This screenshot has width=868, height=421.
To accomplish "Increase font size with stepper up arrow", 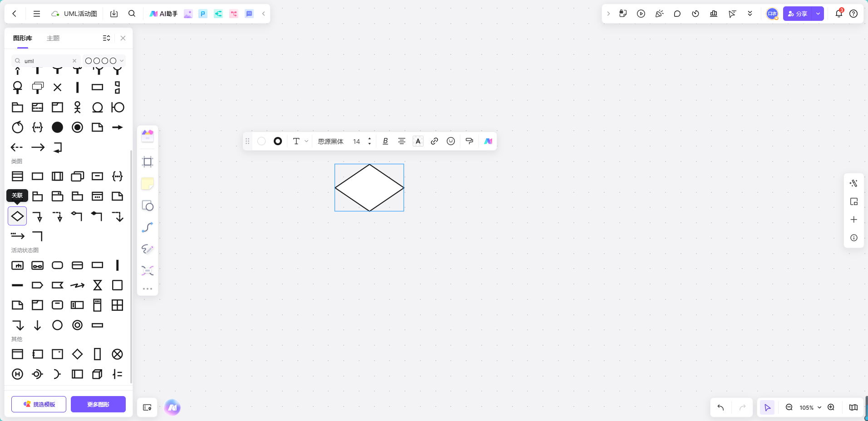I will (370, 139).
